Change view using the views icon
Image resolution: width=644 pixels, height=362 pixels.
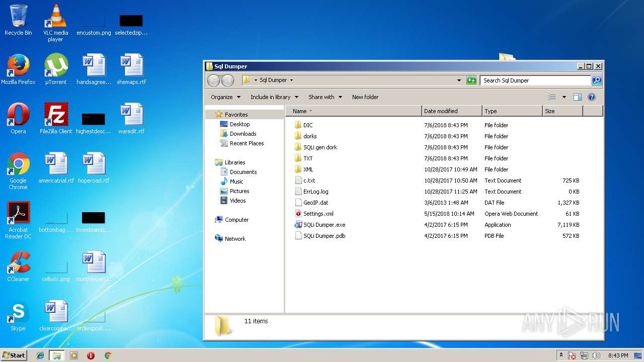coord(552,97)
